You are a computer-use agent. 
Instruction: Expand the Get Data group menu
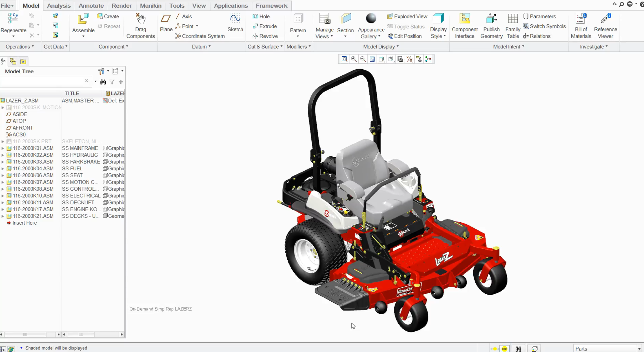(x=55, y=47)
